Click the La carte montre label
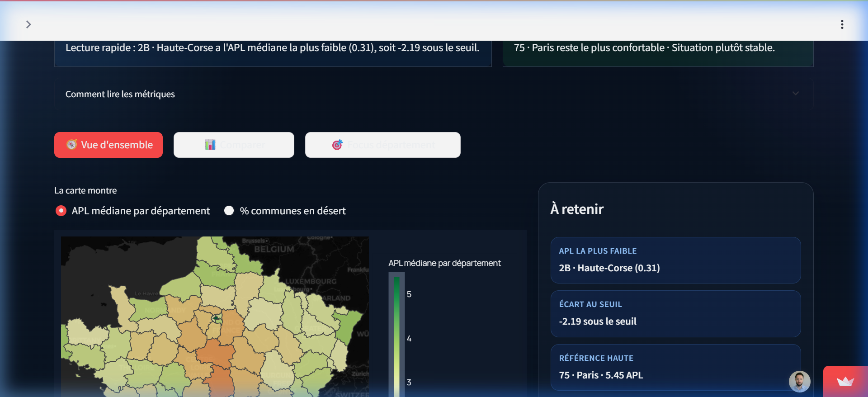Screen dimensions: 868x397 [85, 190]
